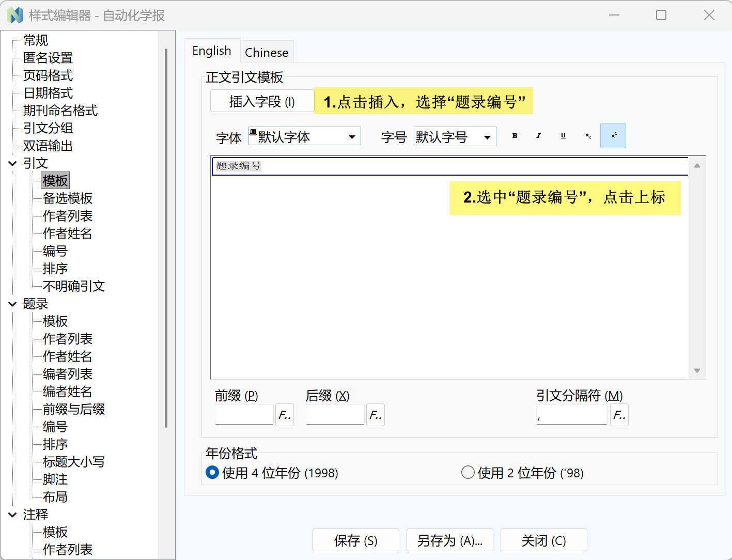
Task: Select the subscript formatting icon
Action: 587,135
